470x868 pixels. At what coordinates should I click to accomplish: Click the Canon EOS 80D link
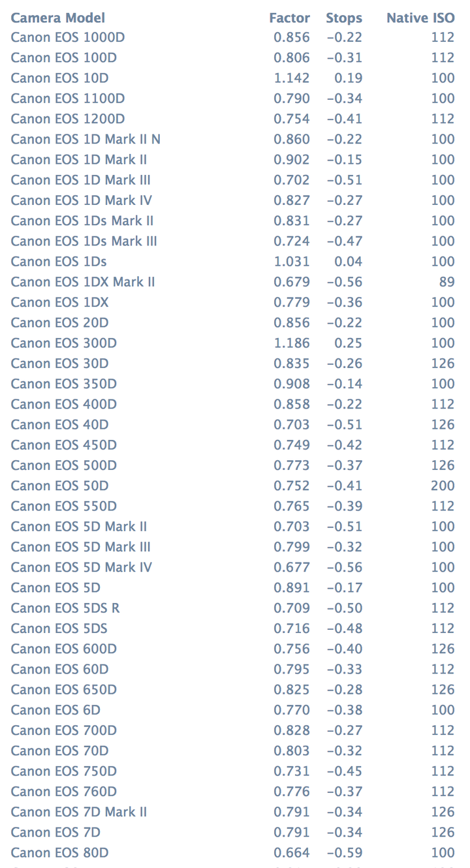tap(59, 853)
